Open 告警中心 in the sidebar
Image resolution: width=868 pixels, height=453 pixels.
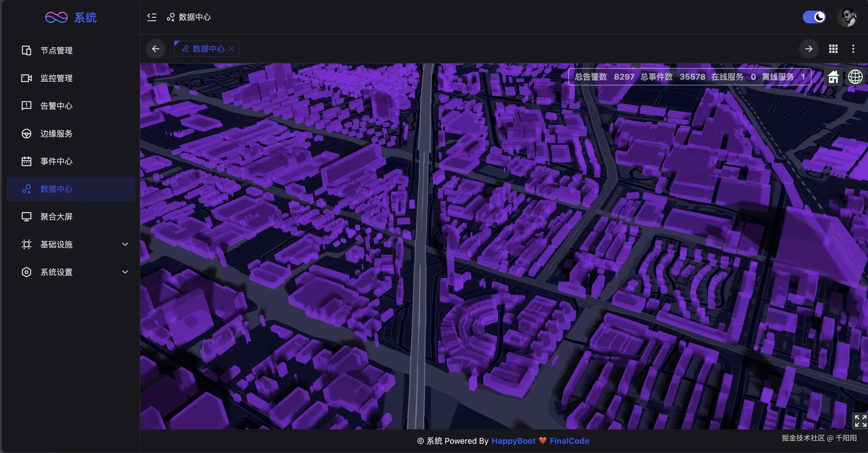56,106
